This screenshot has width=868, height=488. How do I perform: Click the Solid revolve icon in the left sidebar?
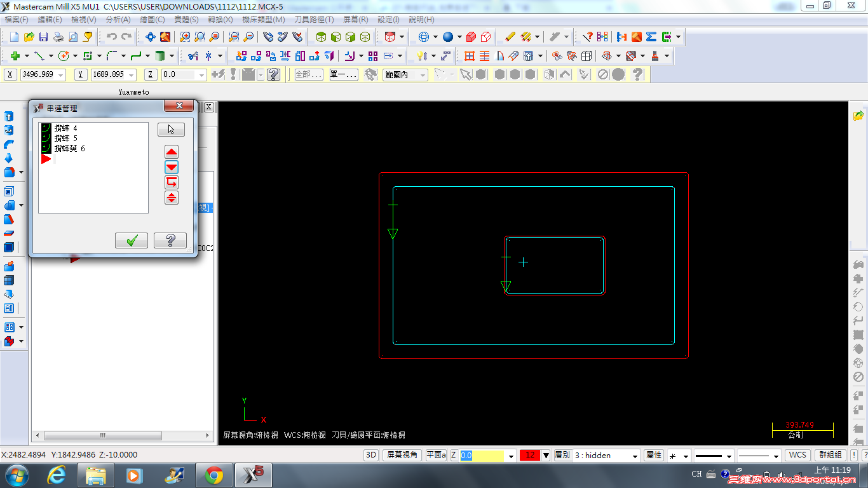9,130
